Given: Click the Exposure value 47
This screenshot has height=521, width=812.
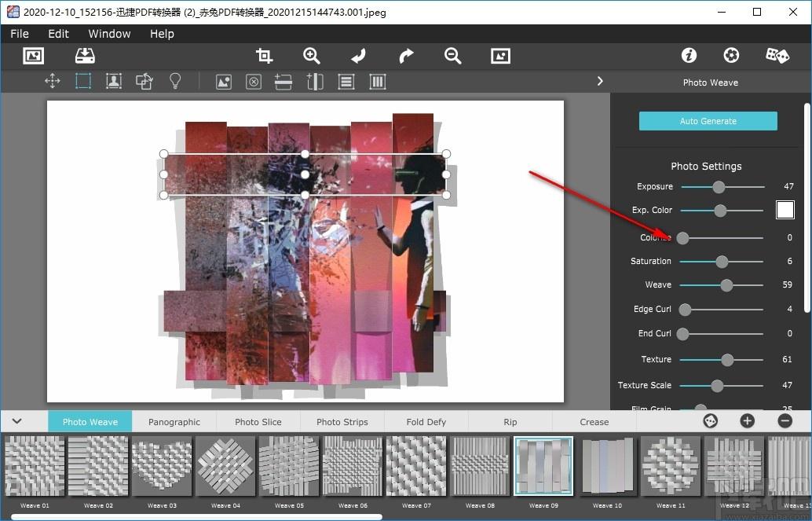Looking at the screenshot, I should click(788, 186).
